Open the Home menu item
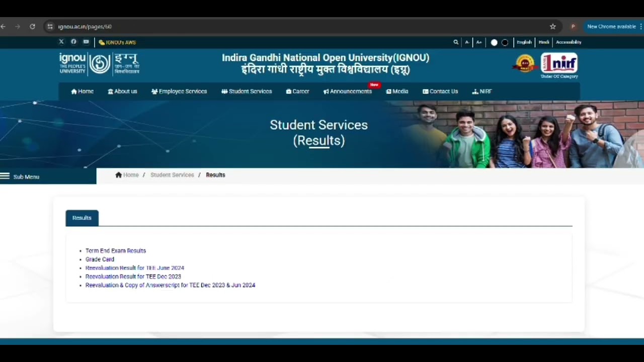The height and width of the screenshot is (362, 644). pos(82,92)
